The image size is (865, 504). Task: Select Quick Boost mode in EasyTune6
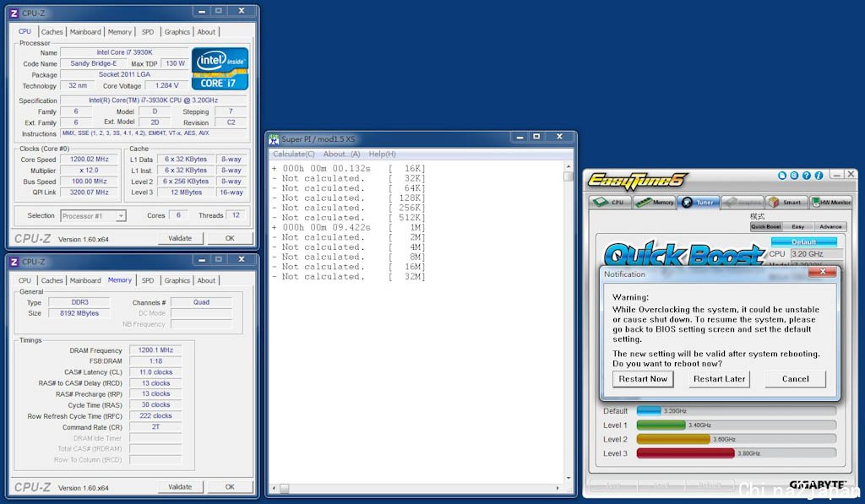pos(765,226)
